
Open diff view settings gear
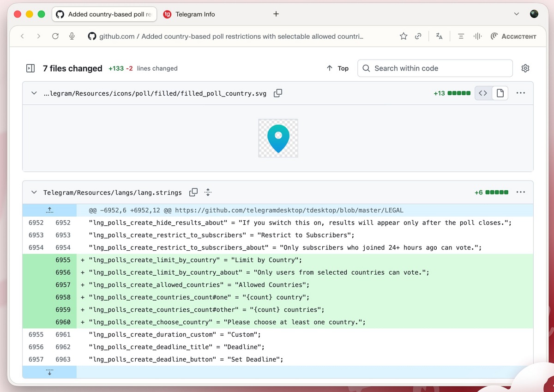point(525,68)
